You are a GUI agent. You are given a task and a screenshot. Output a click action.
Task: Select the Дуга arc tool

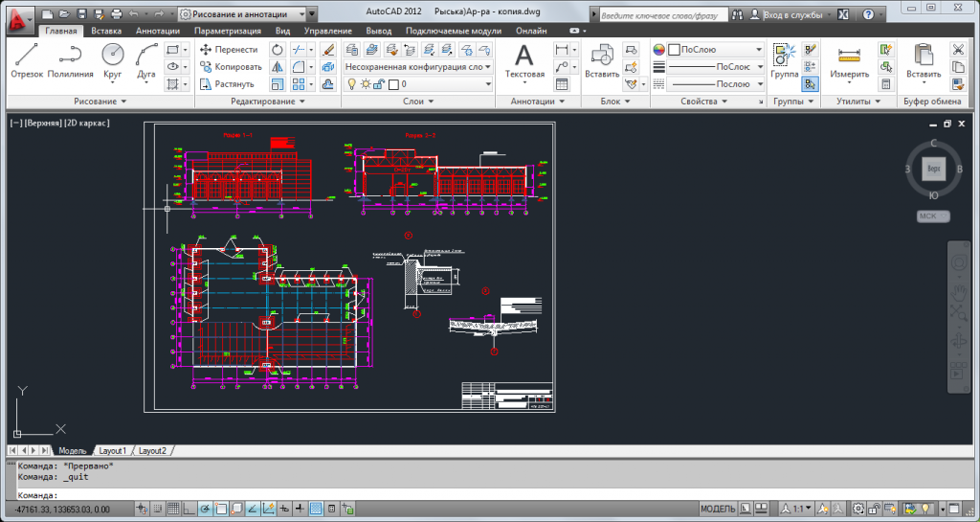tap(146, 61)
